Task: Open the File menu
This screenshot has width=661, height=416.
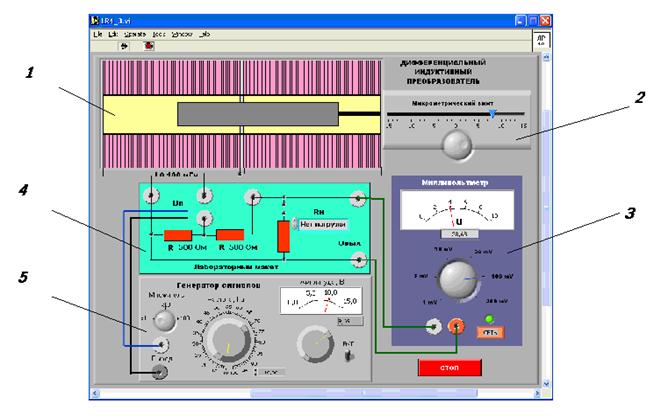Action: click(x=98, y=34)
